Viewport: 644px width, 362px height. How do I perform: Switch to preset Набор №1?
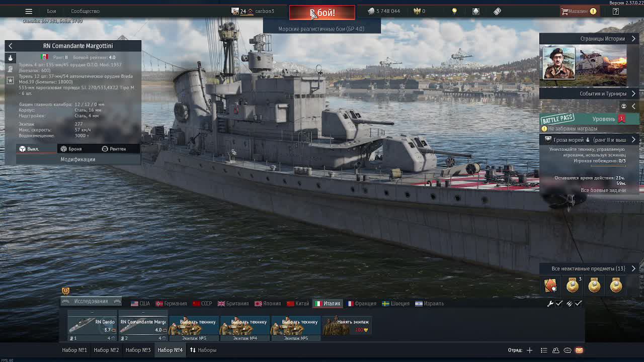(74, 350)
